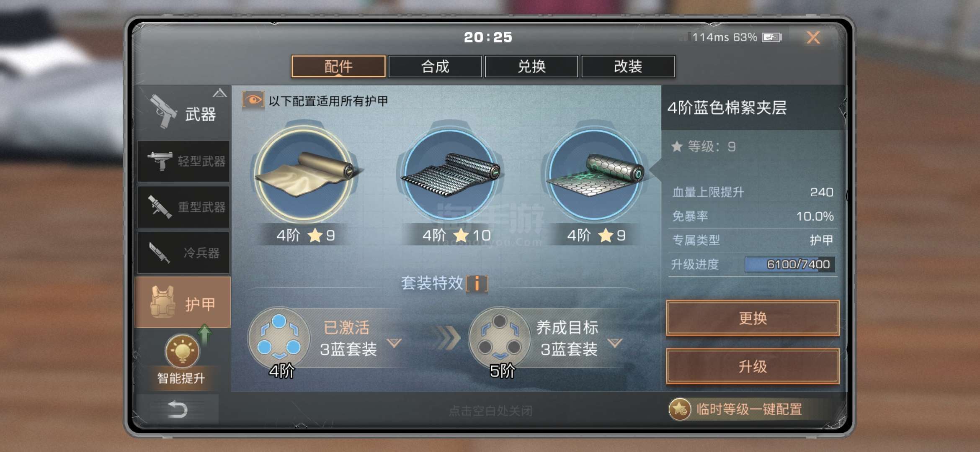
Task: Click the 升级 button
Action: coord(753,367)
